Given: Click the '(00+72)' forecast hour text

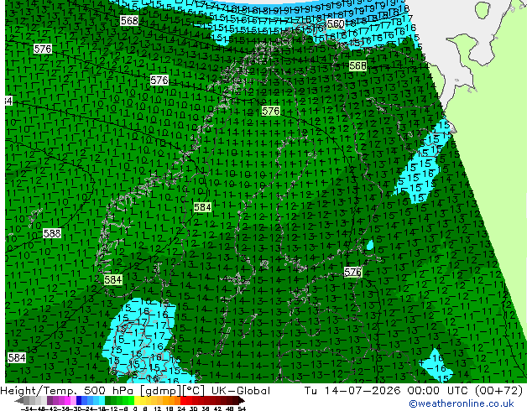Looking at the screenshot, I should [498, 391].
